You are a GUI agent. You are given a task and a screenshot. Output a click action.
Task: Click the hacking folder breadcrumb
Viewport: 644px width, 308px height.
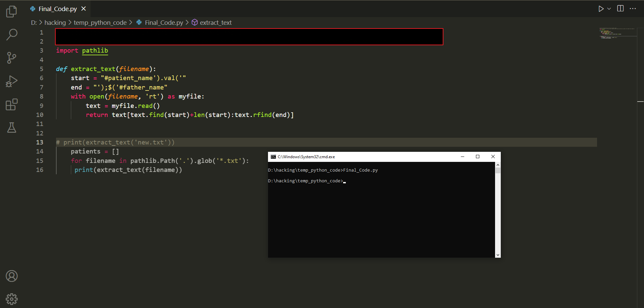[55, 22]
